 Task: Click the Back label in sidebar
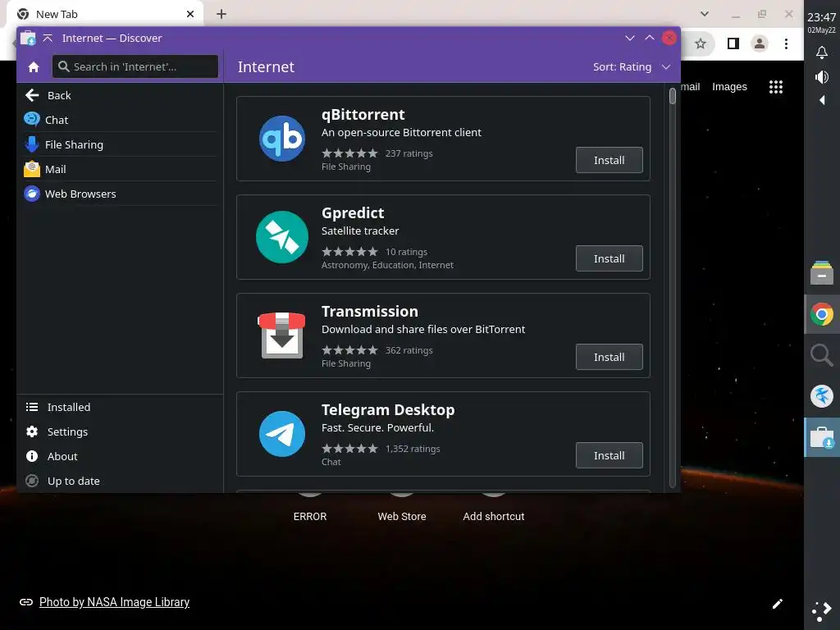click(x=59, y=95)
